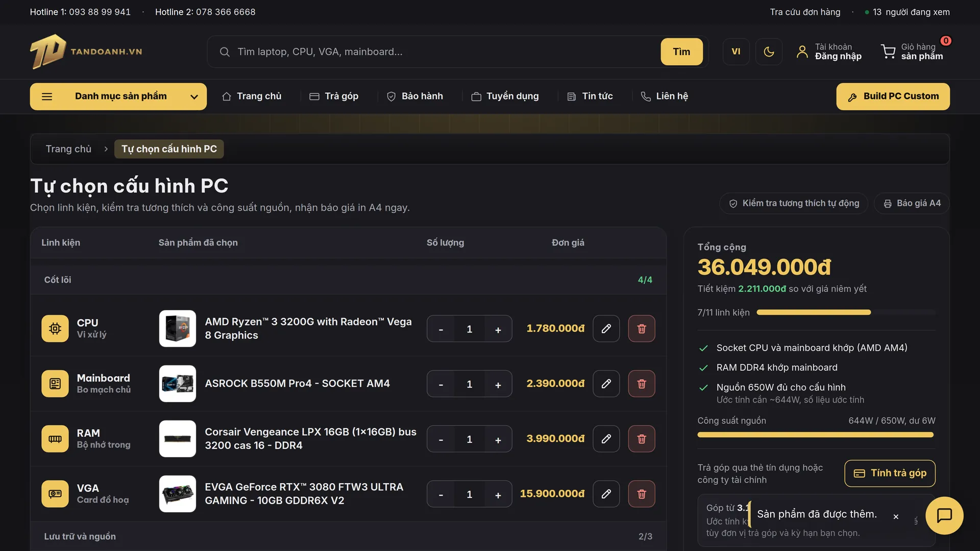This screenshot has height=551, width=980.
Task: Increase CPU quantity with plus button
Action: (x=498, y=329)
